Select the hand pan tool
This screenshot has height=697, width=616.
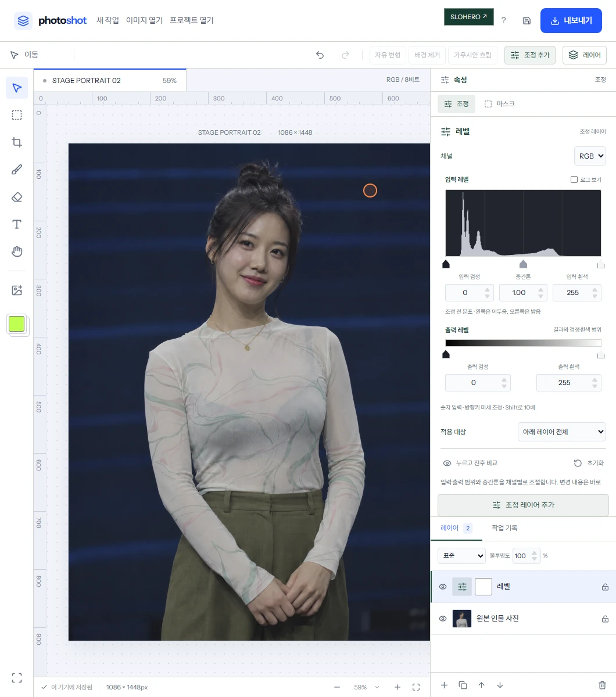17,252
